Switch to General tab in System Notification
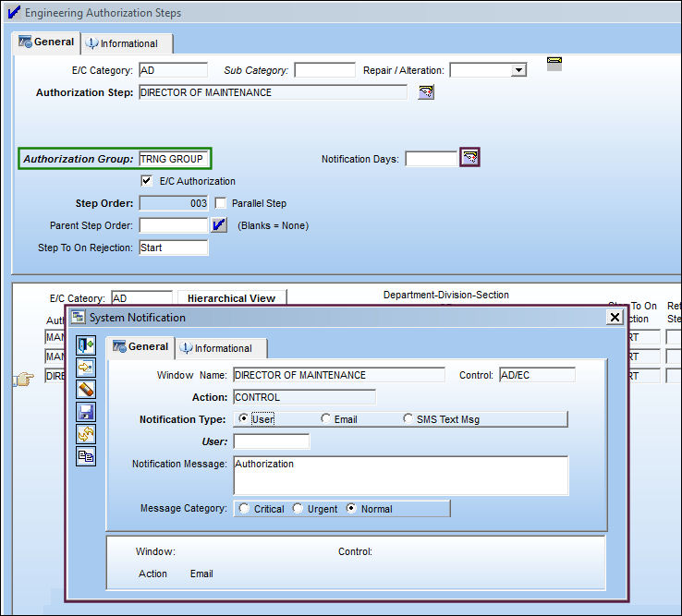 [140, 347]
